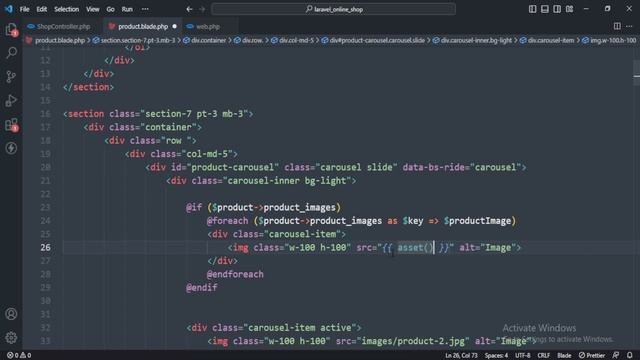
Task: Click line number 26 in gutter
Action: [45, 247]
